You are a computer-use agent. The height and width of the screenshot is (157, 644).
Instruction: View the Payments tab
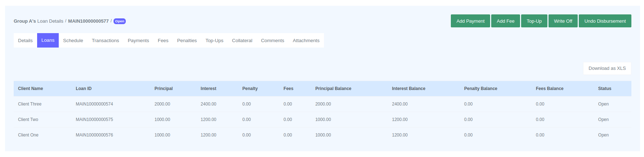(x=138, y=41)
